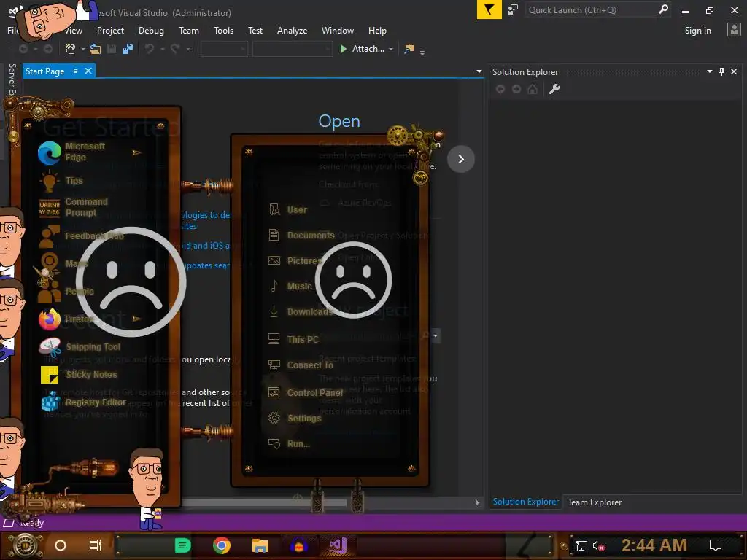This screenshot has height=560, width=747.
Task: Open File Explorer from the taskbar
Action: (x=260, y=545)
